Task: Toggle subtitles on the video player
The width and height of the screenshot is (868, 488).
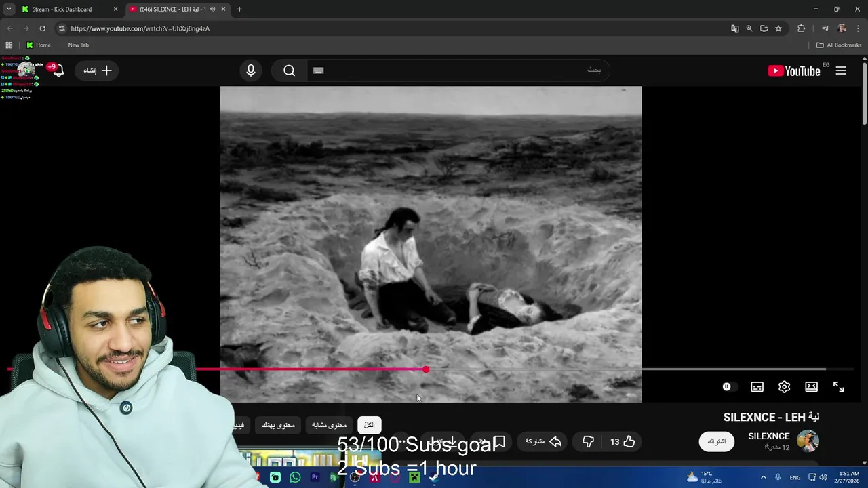Action: (757, 386)
